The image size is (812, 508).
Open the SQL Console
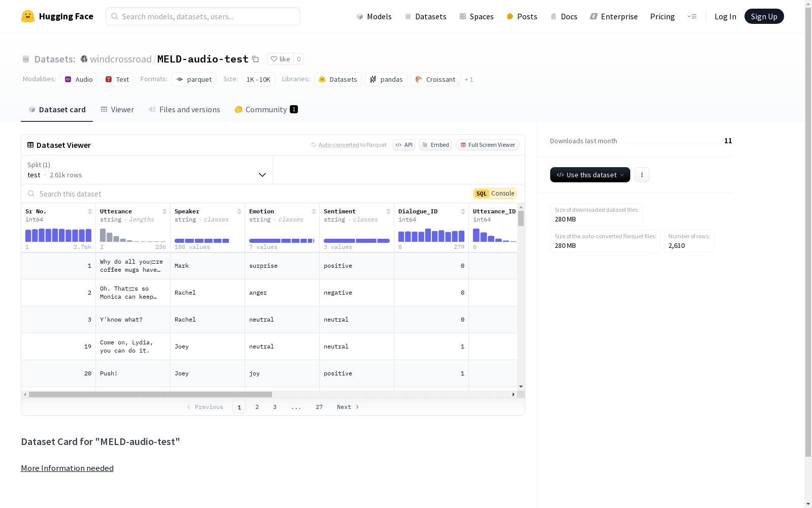495,194
